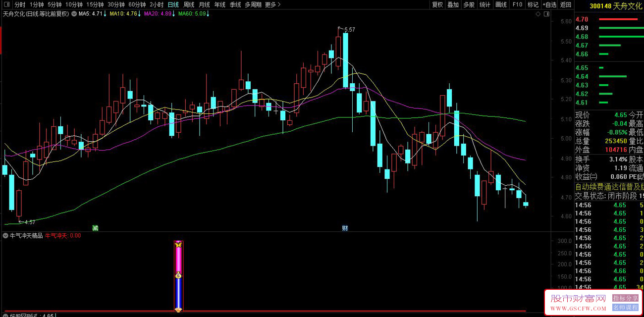Click the 收益 0.060 earnings value
644x317 pixels.
(619, 177)
